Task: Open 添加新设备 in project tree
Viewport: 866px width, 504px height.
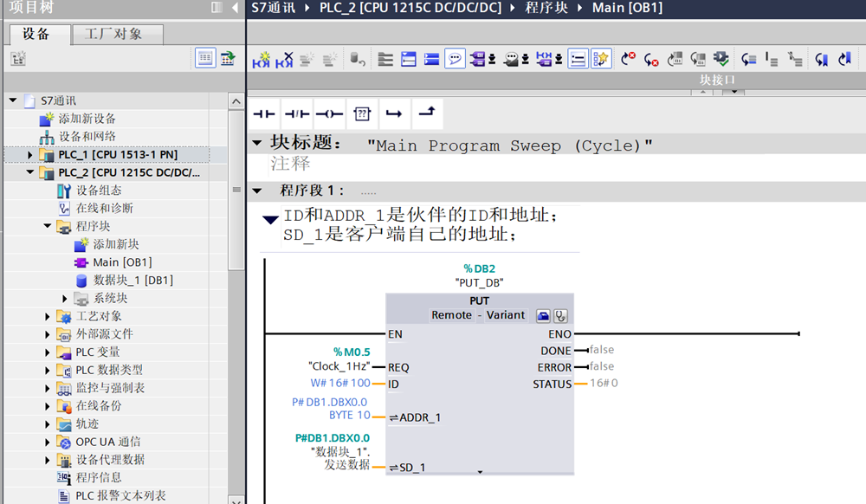Action: 87,119
